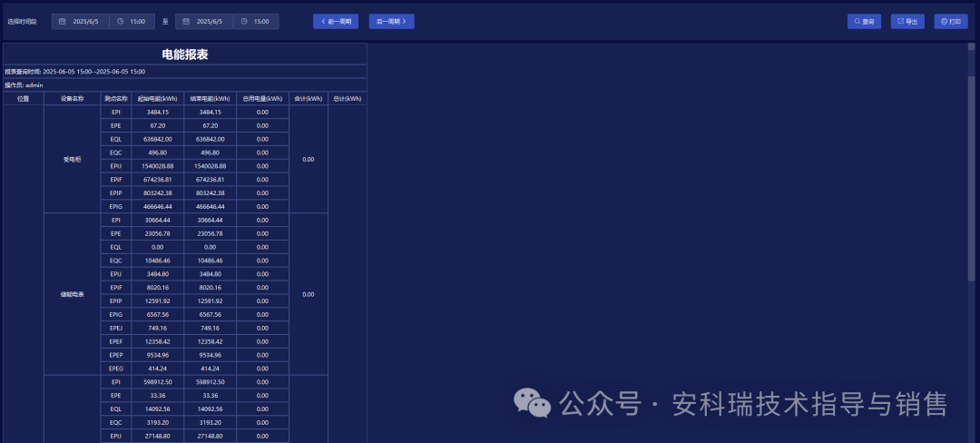Click end energy value 33.36
Image resolution: width=980 pixels, height=443 pixels.
point(210,396)
